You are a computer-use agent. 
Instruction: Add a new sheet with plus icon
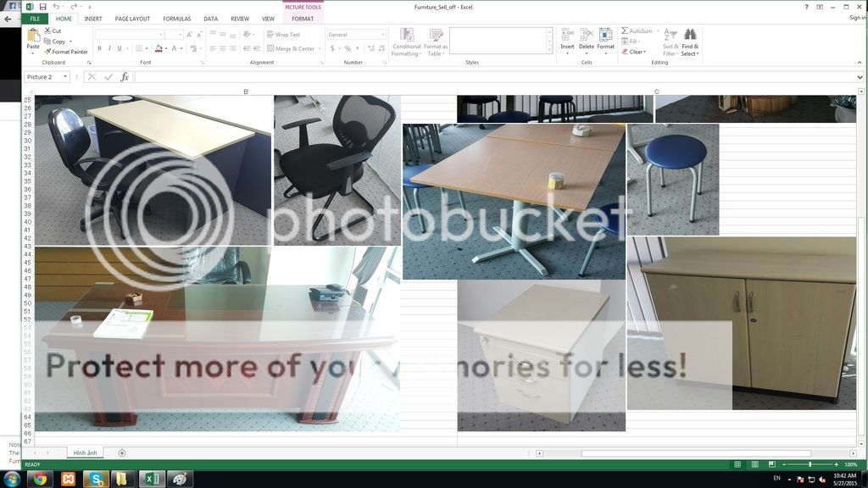point(122,453)
